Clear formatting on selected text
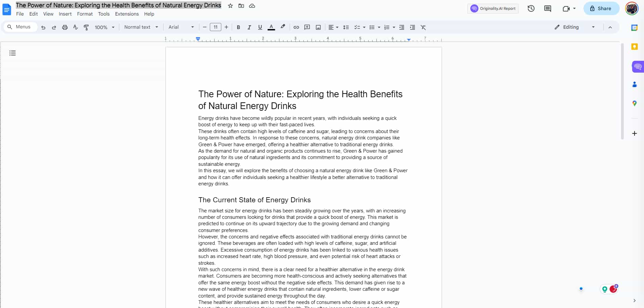 423,27
